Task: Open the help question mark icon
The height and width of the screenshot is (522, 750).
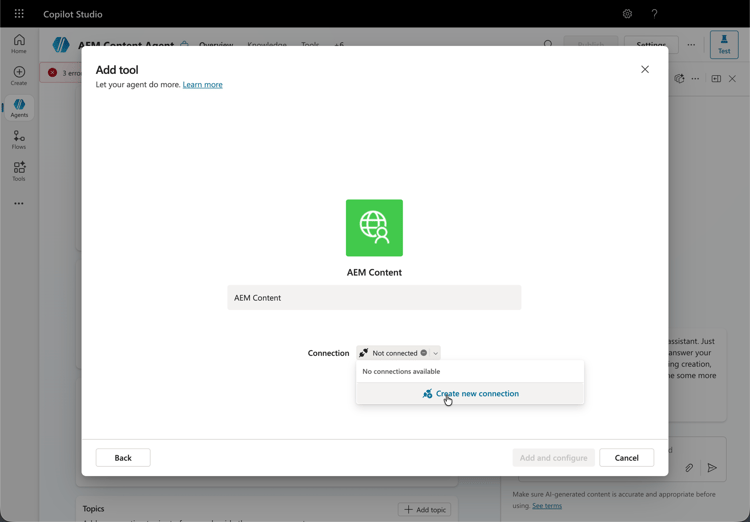Action: click(654, 14)
